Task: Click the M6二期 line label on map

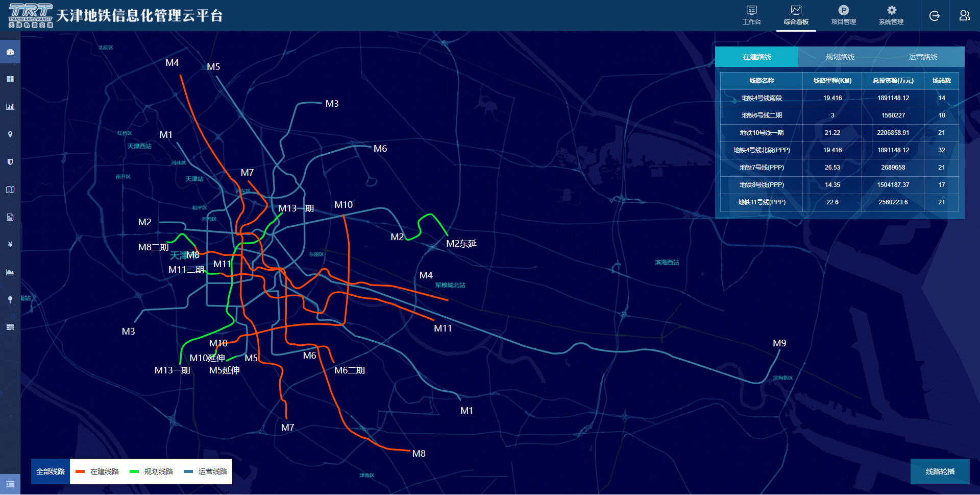Action: tap(350, 370)
